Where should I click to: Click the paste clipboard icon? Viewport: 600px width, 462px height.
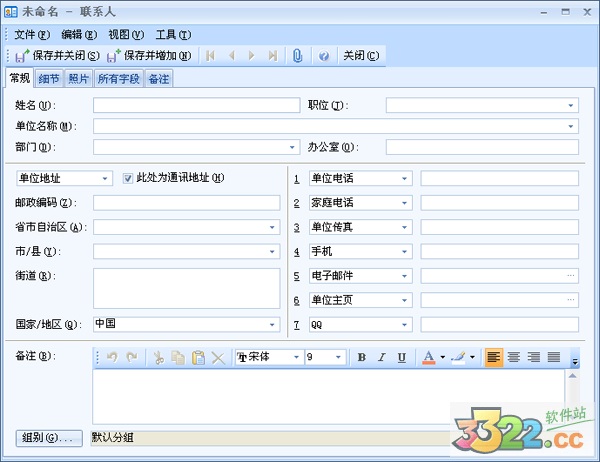click(198, 358)
